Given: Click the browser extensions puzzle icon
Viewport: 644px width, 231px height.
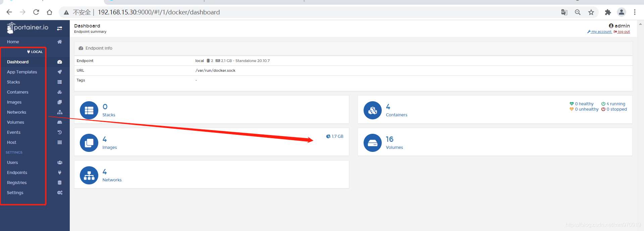Looking at the screenshot, I should tap(608, 12).
